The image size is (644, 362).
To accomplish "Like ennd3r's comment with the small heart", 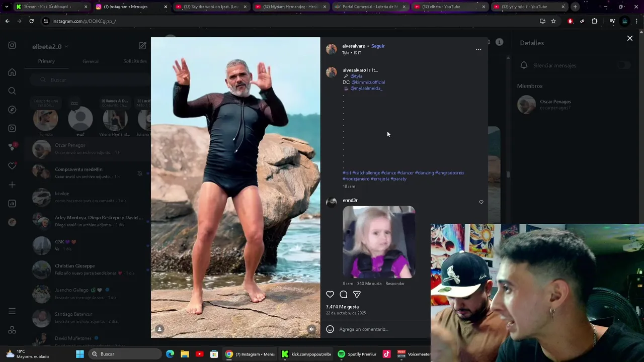I will pos(481,202).
